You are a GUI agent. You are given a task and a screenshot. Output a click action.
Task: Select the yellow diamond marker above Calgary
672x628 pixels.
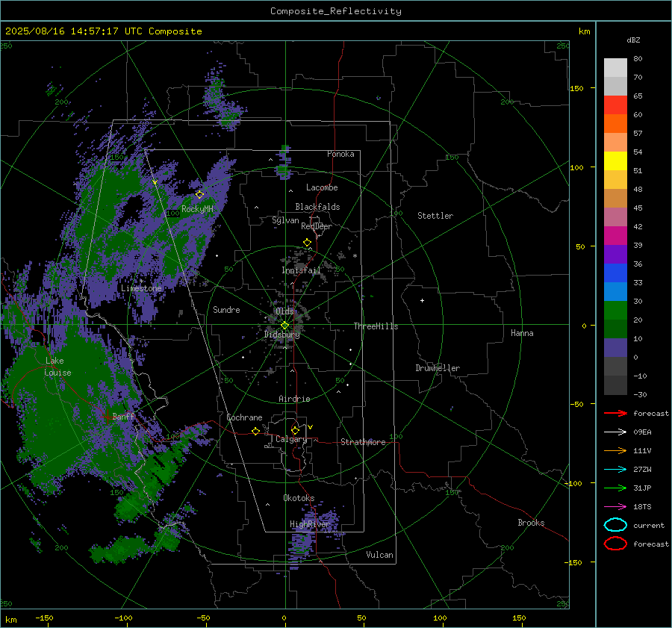click(x=295, y=430)
